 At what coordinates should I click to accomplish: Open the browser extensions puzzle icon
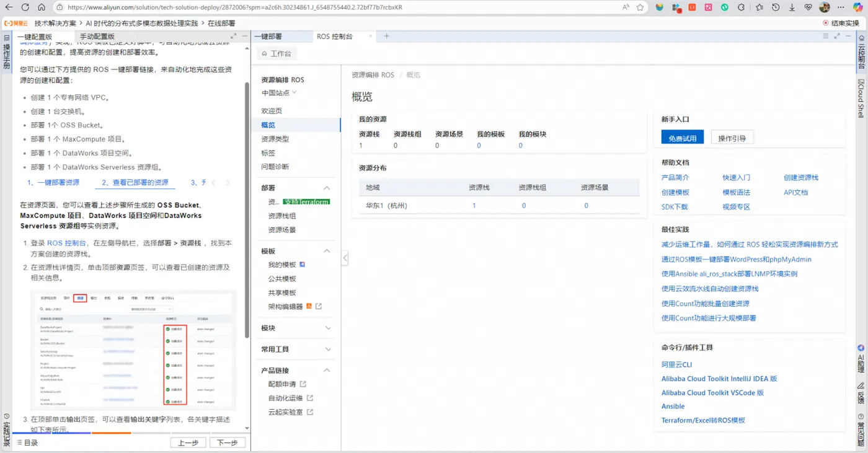coord(741,7)
